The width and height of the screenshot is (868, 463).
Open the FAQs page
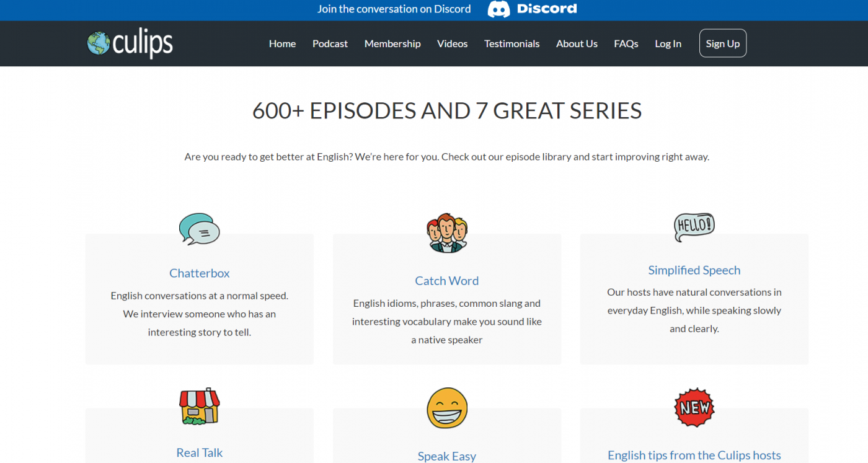tap(626, 43)
